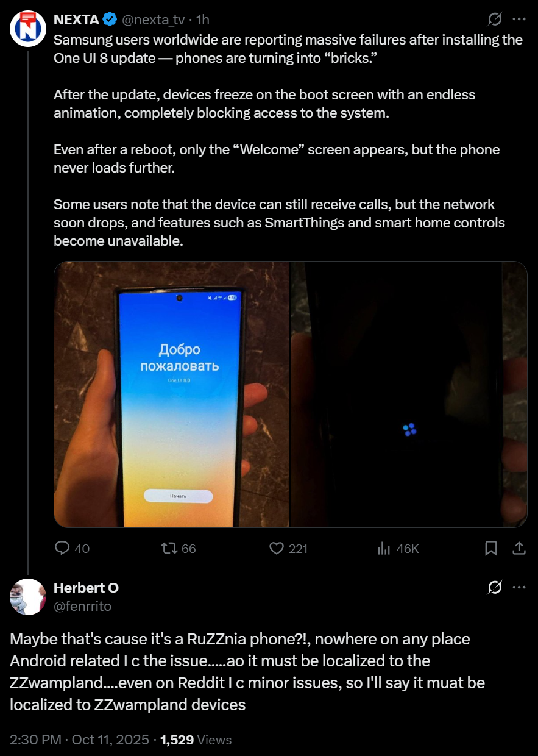Screen dimensions: 538x756
Task: Open Herbert O's profile picture
Action: coord(28,597)
